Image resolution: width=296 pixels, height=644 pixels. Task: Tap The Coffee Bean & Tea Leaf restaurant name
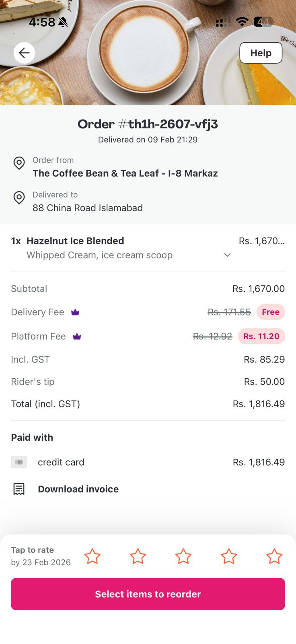click(x=125, y=173)
